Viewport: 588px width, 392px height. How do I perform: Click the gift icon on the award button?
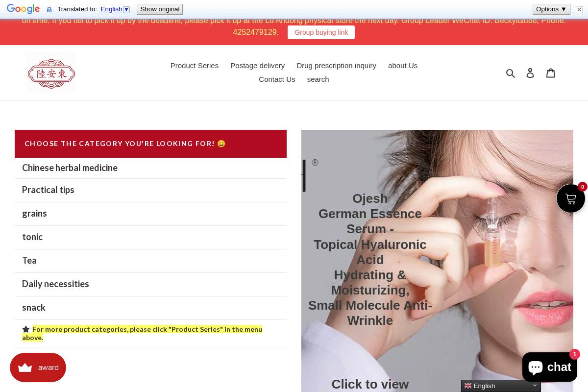(x=25, y=367)
